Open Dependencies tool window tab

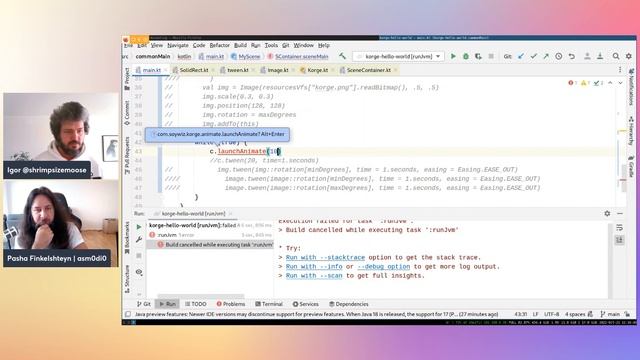tap(349, 304)
